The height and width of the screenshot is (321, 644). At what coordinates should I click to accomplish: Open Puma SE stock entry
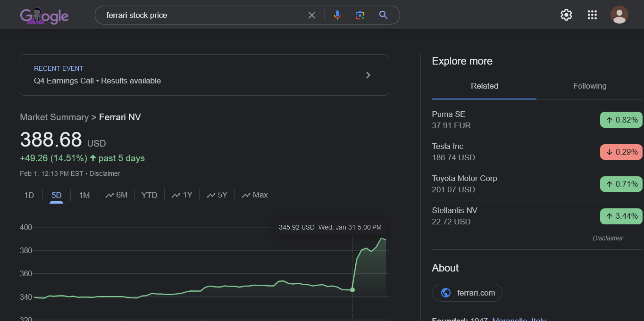(x=537, y=120)
